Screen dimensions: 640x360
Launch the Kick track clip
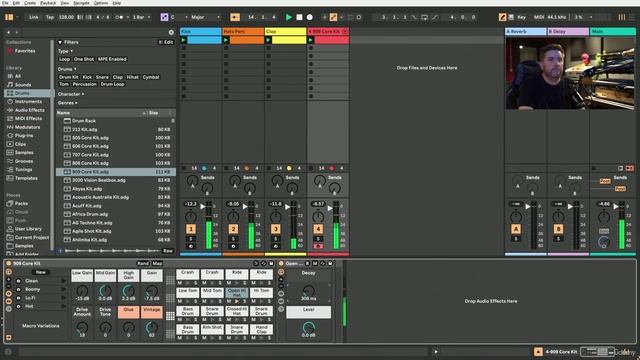[x=183, y=40]
